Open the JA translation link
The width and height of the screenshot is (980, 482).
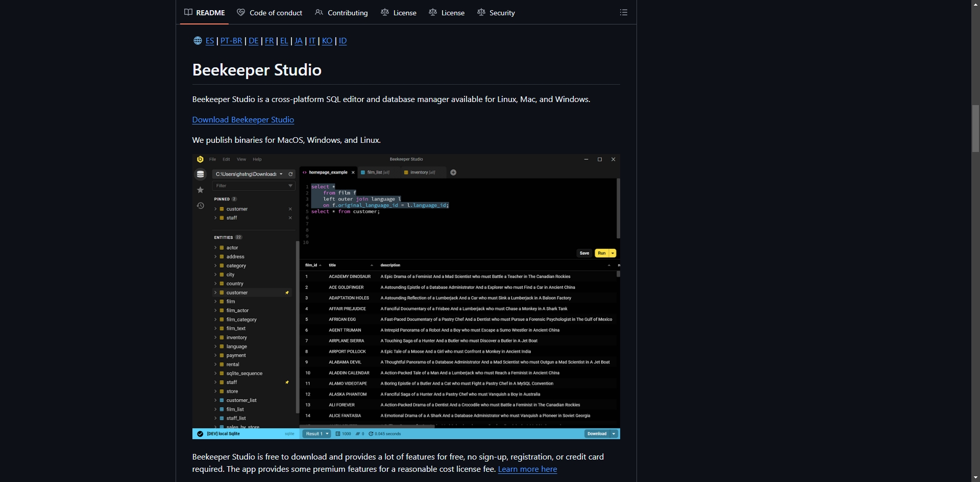pos(299,41)
